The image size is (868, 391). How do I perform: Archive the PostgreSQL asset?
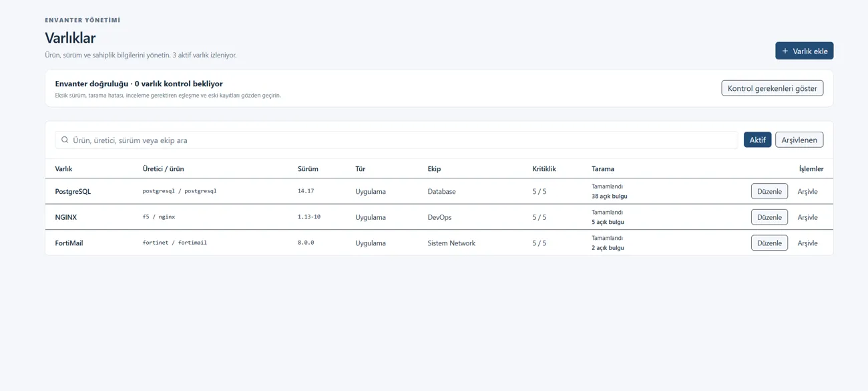point(807,191)
